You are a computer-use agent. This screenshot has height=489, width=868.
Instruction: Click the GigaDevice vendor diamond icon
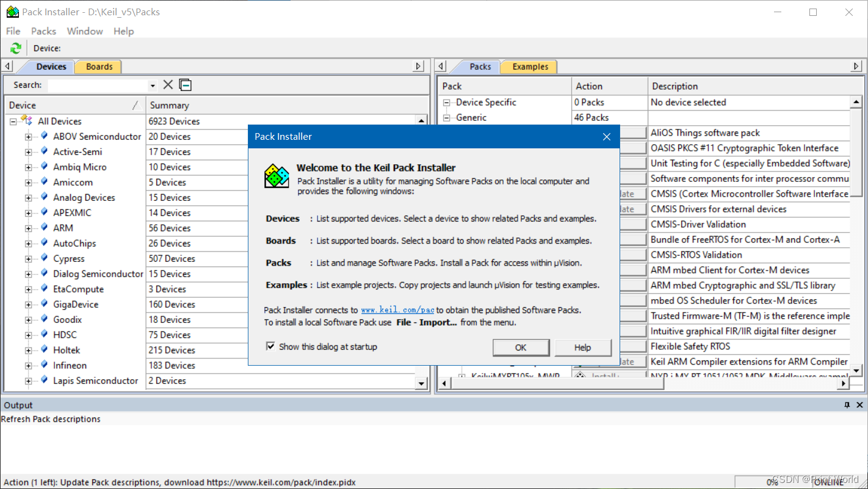pos(44,303)
